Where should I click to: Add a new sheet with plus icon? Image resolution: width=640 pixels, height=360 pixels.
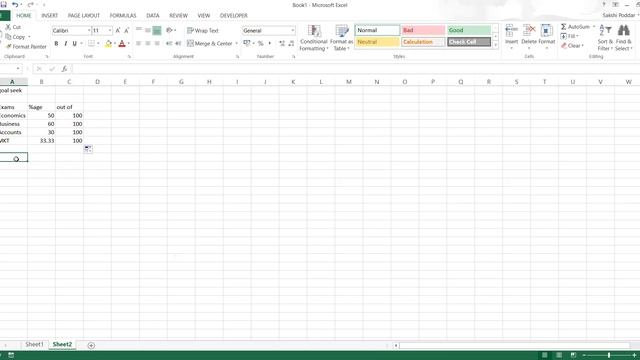click(x=91, y=345)
